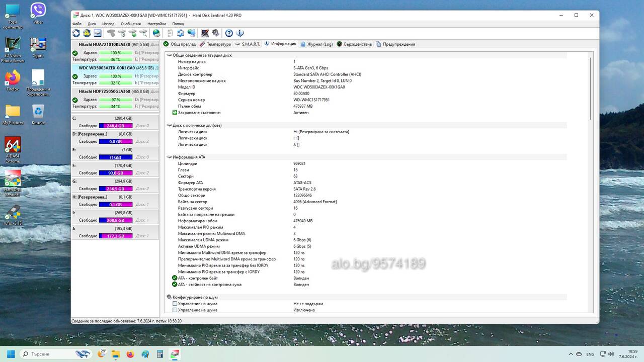This screenshot has height=362, width=644.
Task: Click the Windows Start button
Action: pyautogui.click(x=11, y=354)
